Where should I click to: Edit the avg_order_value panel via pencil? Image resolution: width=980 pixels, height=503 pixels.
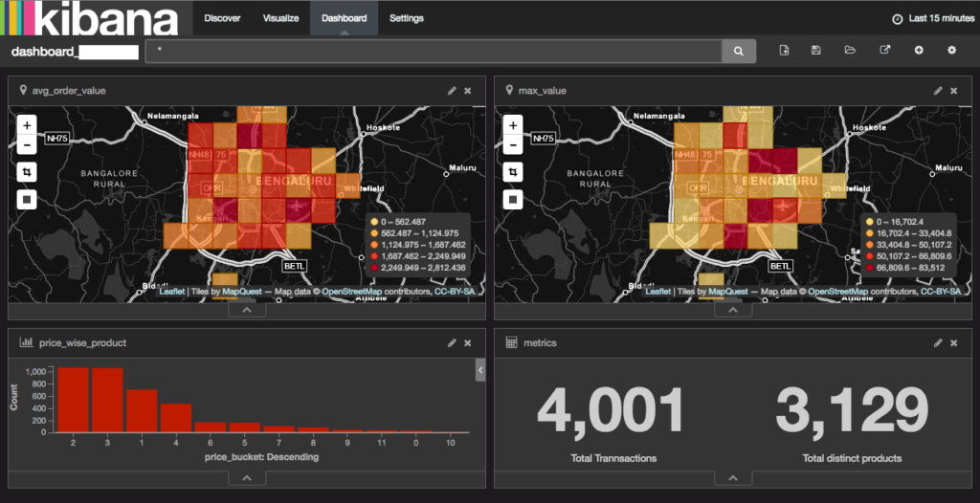tap(452, 91)
